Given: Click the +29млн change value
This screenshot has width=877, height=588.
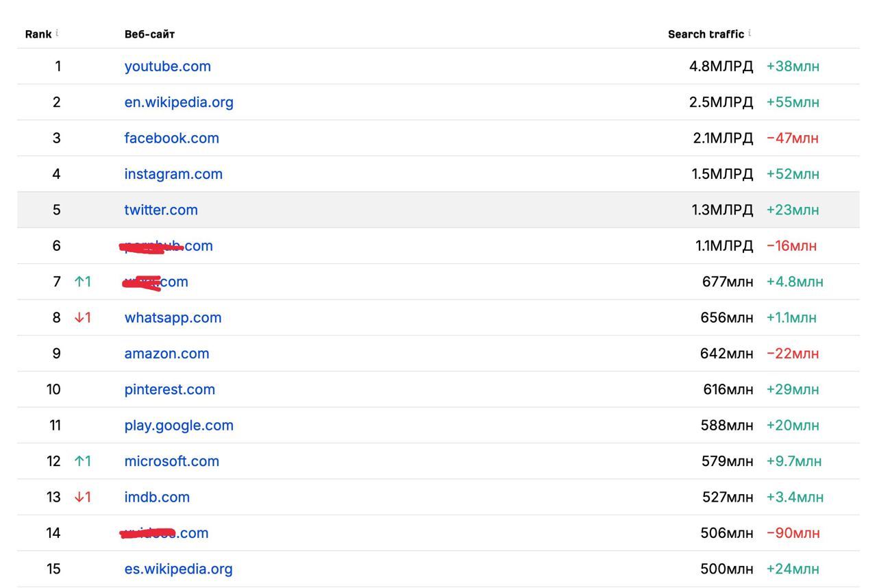Looking at the screenshot, I should 793,389.
